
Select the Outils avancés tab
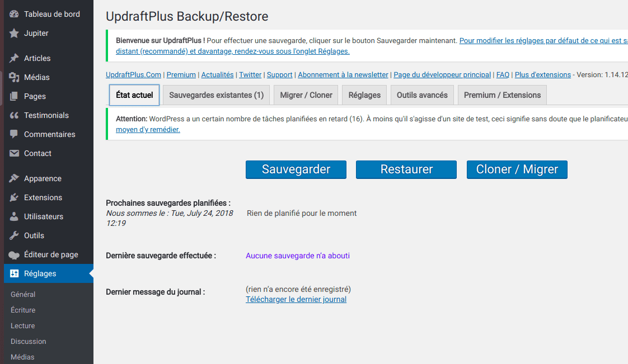(x=422, y=95)
